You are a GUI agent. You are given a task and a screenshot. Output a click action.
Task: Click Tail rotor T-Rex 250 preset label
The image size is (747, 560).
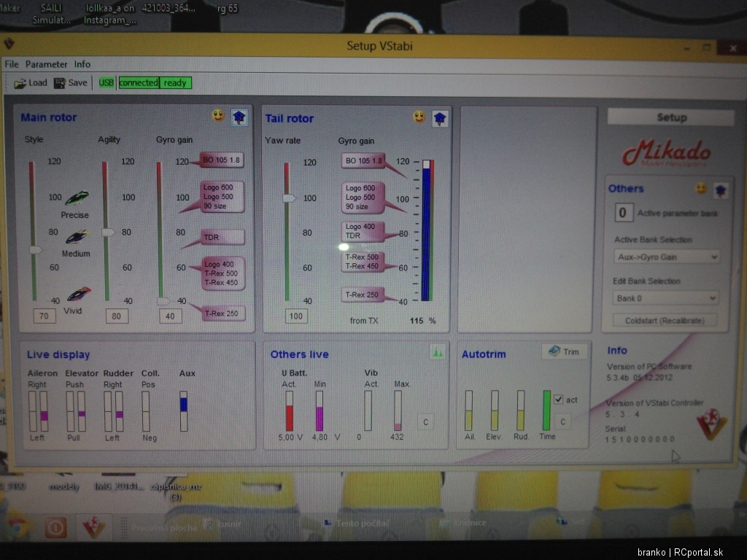(362, 295)
